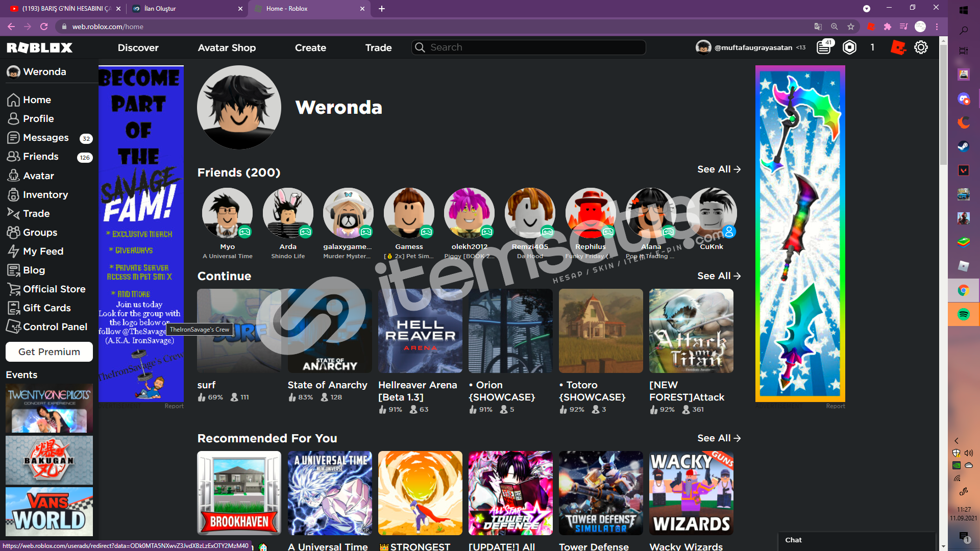
Task: Open the translate page icon in the address bar
Action: (x=818, y=27)
